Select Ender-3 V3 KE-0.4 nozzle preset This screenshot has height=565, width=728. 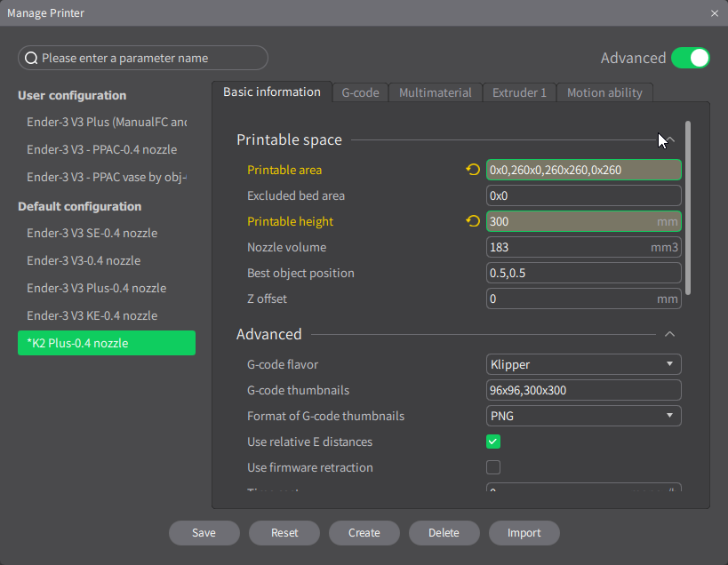click(107, 315)
